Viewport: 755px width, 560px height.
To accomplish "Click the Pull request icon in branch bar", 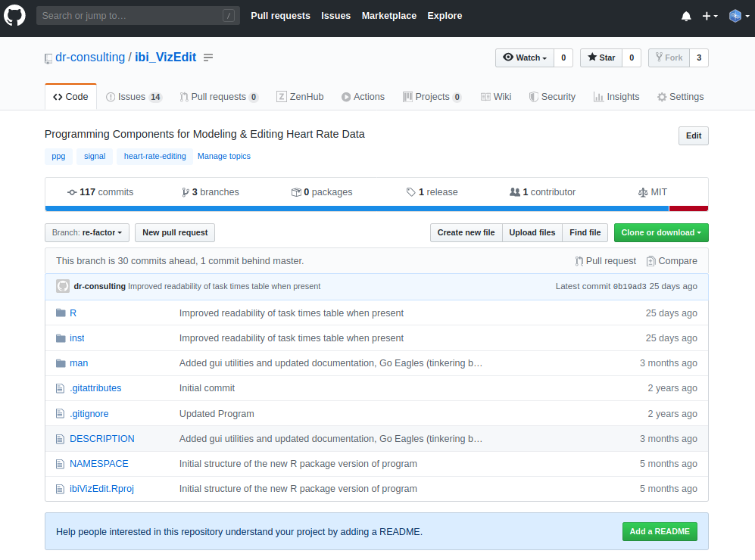I will pos(579,261).
